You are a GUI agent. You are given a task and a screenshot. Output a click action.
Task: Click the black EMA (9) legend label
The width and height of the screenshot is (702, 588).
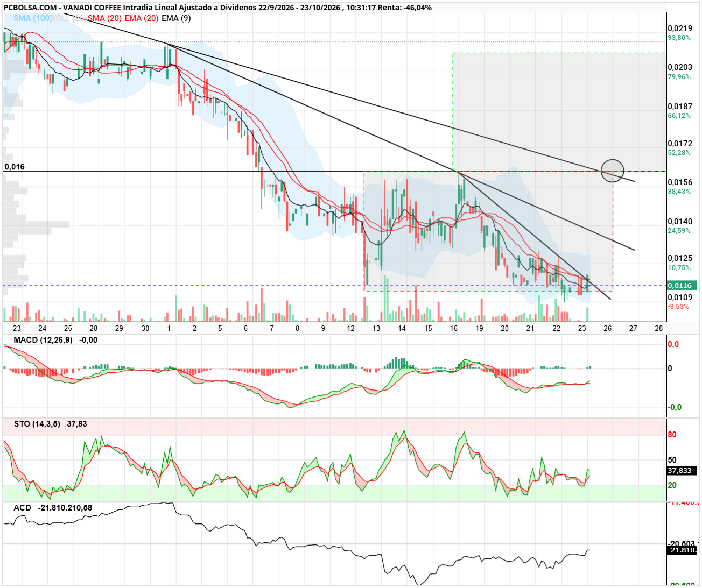pos(176,18)
